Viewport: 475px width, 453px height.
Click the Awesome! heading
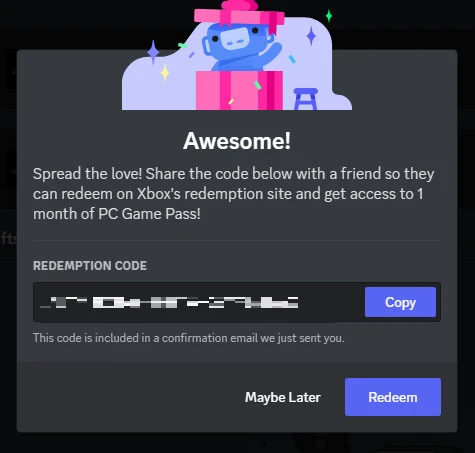tap(237, 141)
